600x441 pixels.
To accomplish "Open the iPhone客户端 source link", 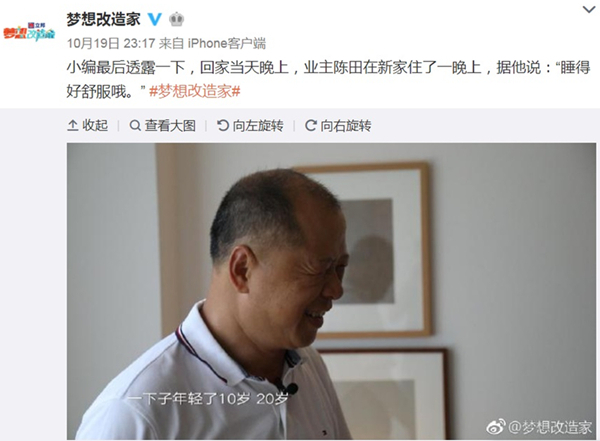I will (x=227, y=43).
